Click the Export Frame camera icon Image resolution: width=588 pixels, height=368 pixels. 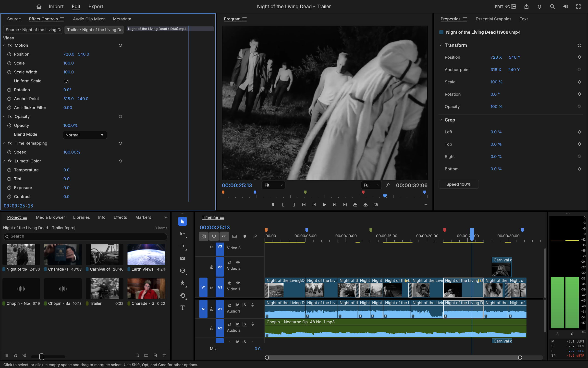coord(376,205)
